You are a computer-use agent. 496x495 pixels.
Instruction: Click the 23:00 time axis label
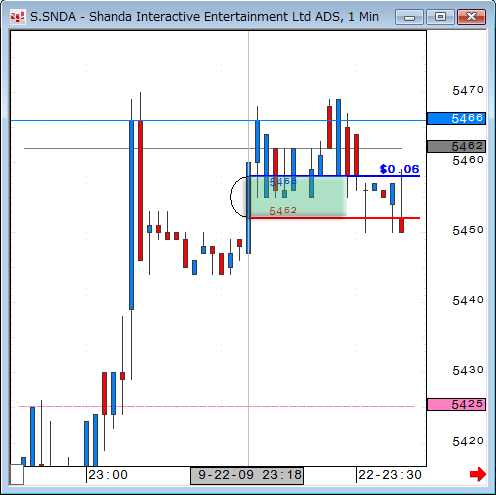(108, 475)
